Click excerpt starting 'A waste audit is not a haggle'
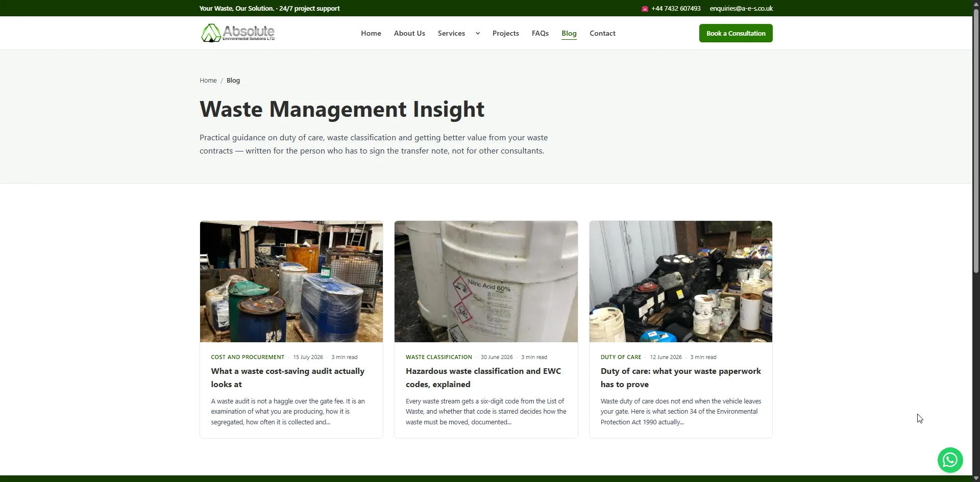980x482 pixels. 288,412
